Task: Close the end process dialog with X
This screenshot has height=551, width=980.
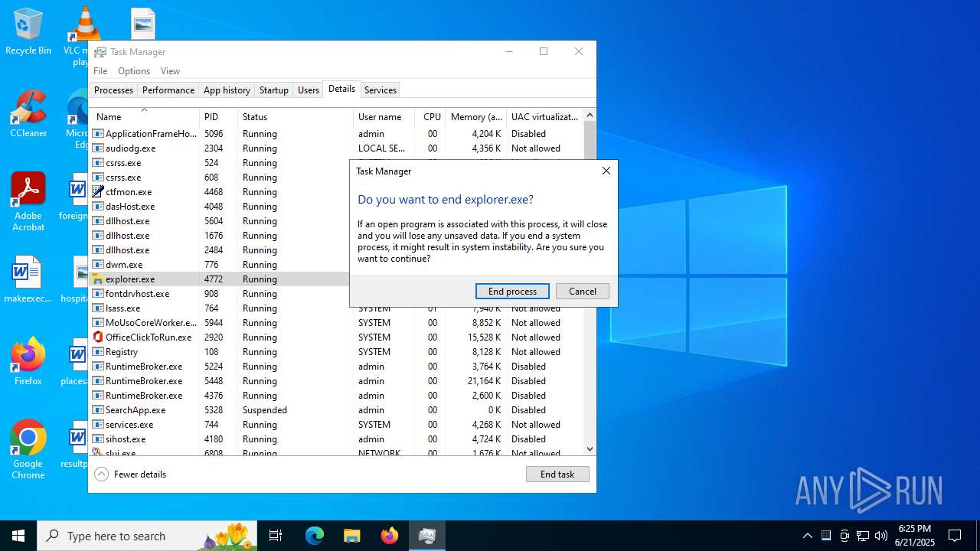Action: pyautogui.click(x=606, y=171)
